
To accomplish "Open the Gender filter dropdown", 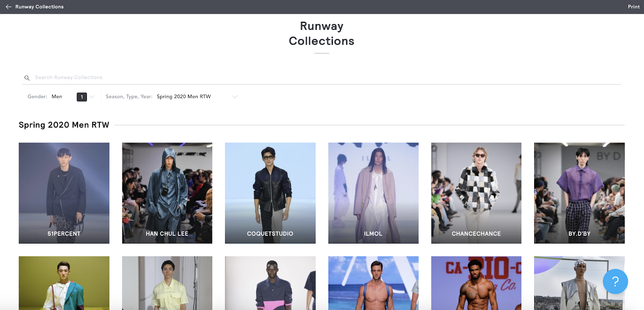I will click(61, 97).
